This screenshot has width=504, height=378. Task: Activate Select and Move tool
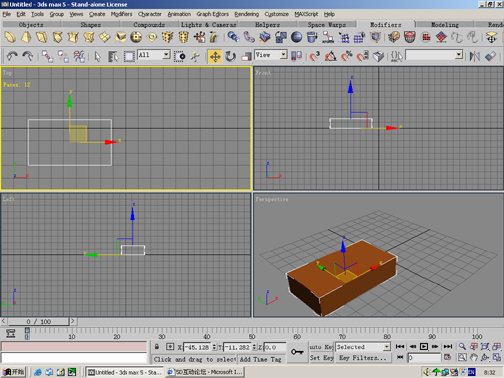pyautogui.click(x=215, y=56)
